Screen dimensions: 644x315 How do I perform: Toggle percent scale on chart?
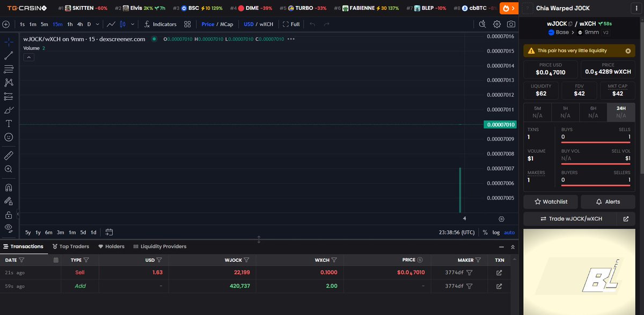485,232
